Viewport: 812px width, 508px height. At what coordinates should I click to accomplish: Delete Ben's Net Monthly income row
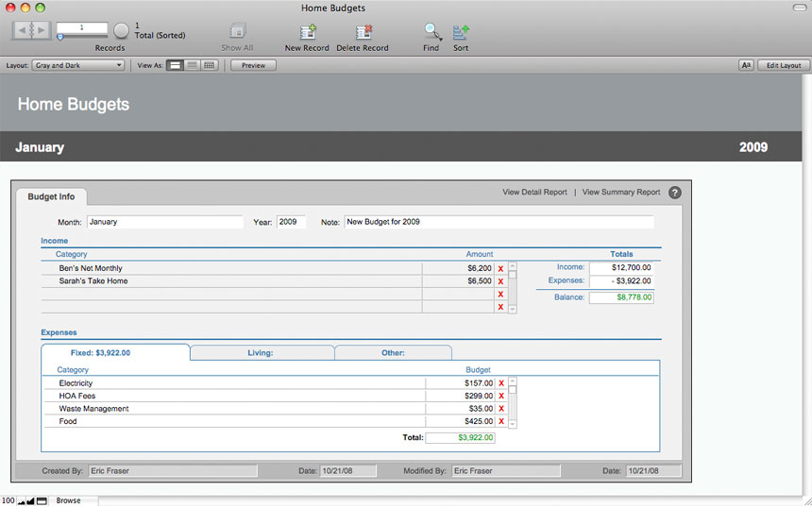click(x=500, y=269)
